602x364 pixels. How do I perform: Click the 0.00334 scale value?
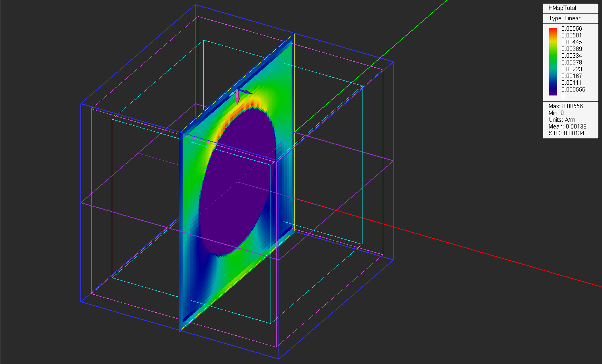pos(571,56)
